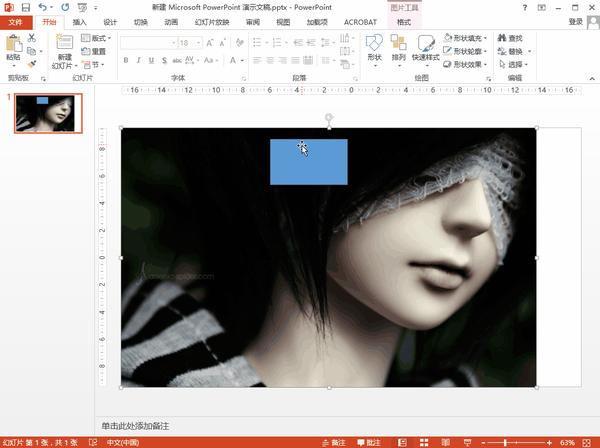
Task: Collapse the ribbon with chevron arrow
Action: click(592, 78)
